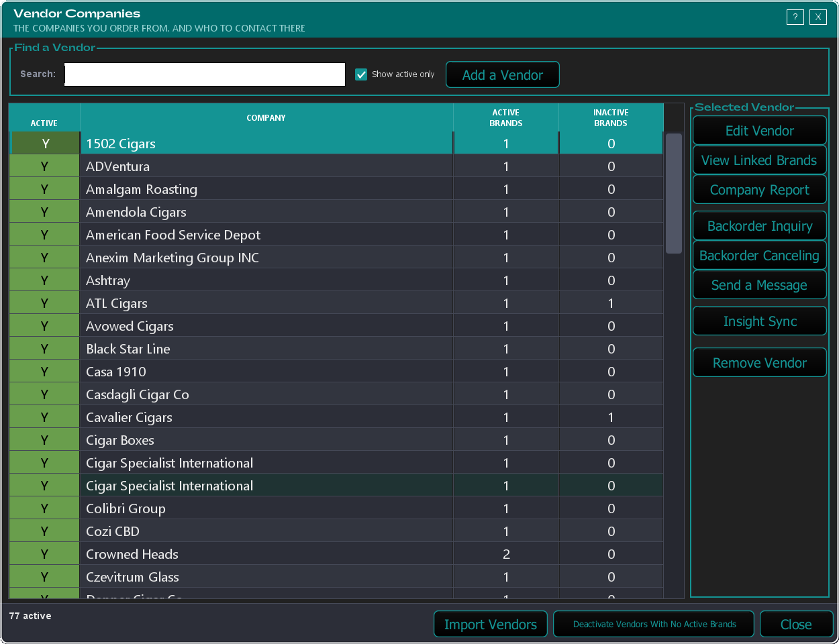Screen dimensions: 839x644
Task: Click inactive brands value for Ashtray
Action: (611, 280)
